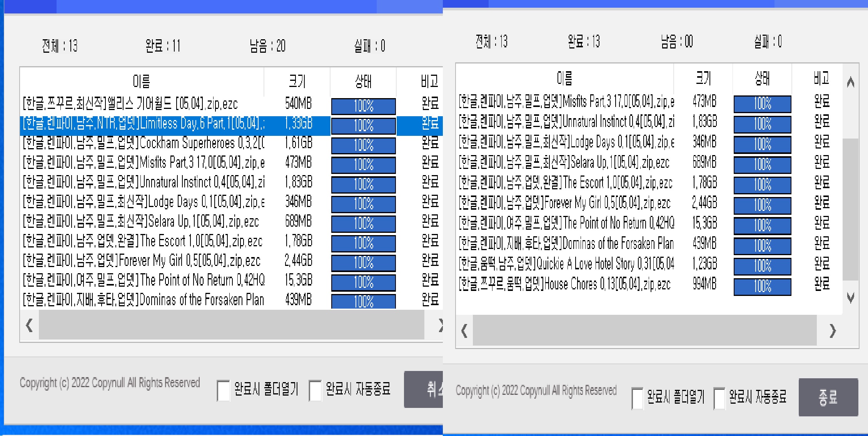This screenshot has height=436, width=868.
Task: Select Limitless Day 6 Part 1 row
Action: [142, 124]
